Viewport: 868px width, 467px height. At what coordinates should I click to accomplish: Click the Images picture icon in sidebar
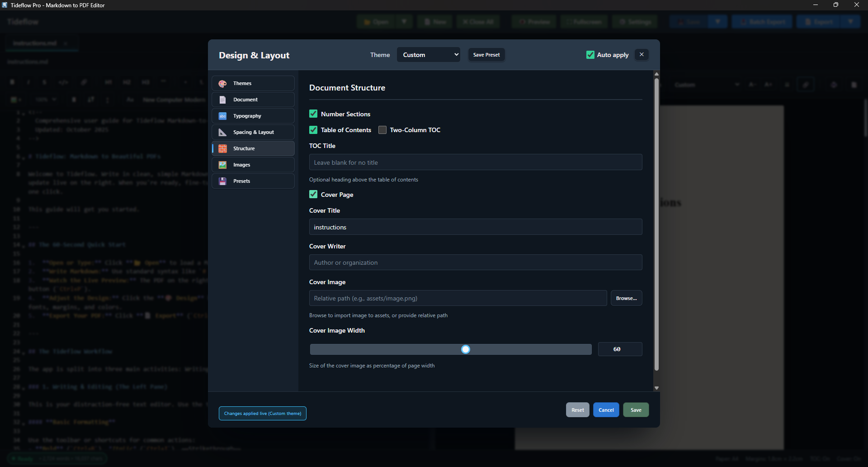[222, 165]
